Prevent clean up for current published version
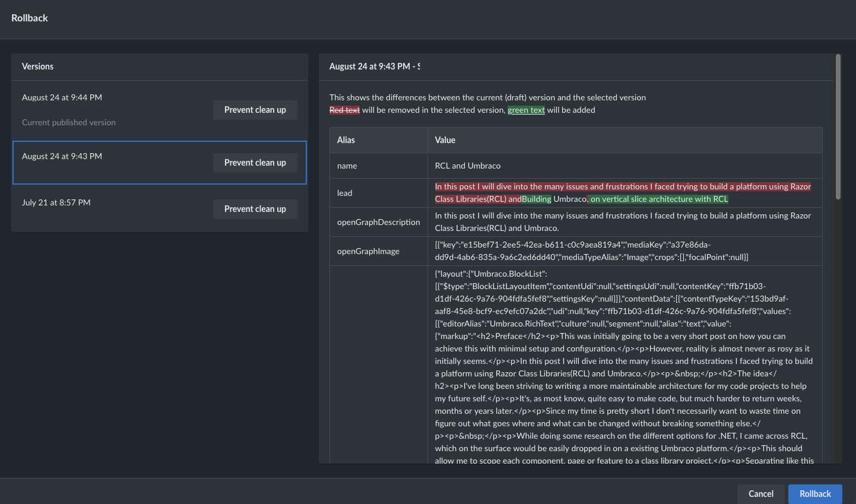 click(255, 110)
